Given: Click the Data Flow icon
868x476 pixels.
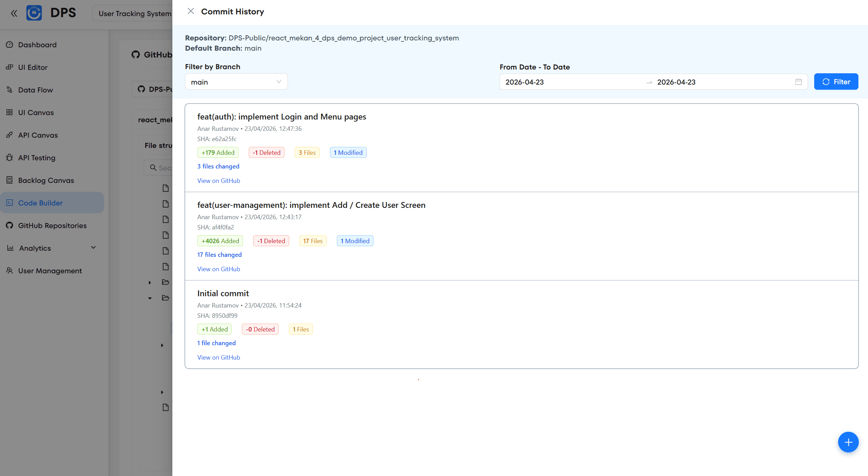Looking at the screenshot, I should point(10,90).
